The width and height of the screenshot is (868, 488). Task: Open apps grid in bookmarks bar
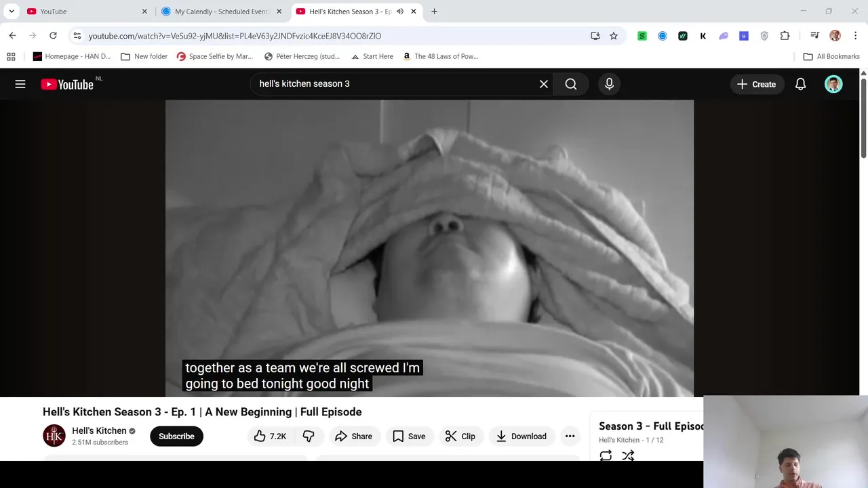click(x=11, y=56)
